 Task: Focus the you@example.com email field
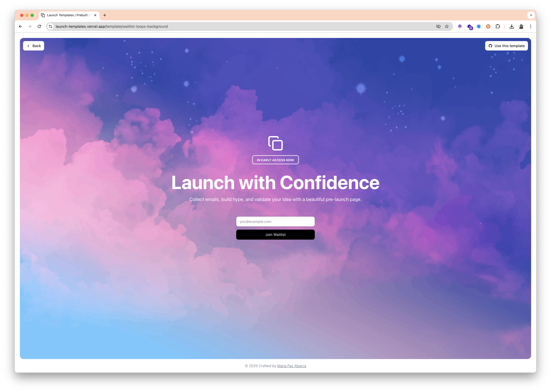(275, 222)
